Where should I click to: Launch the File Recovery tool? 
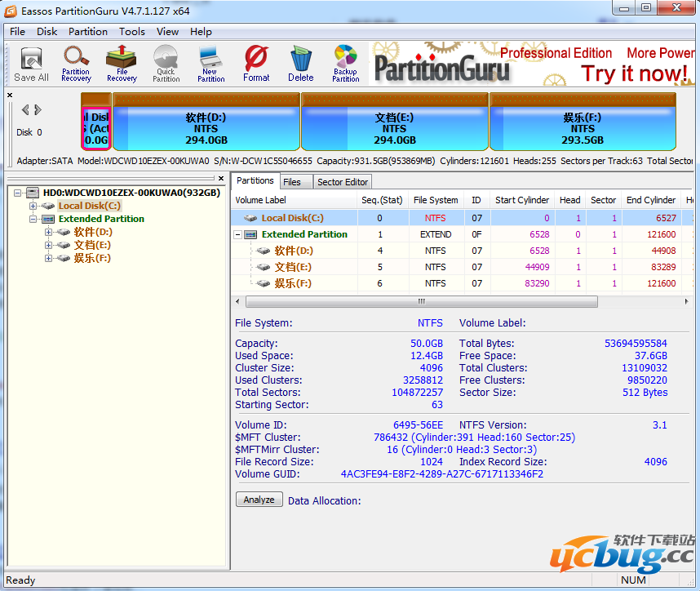point(122,64)
